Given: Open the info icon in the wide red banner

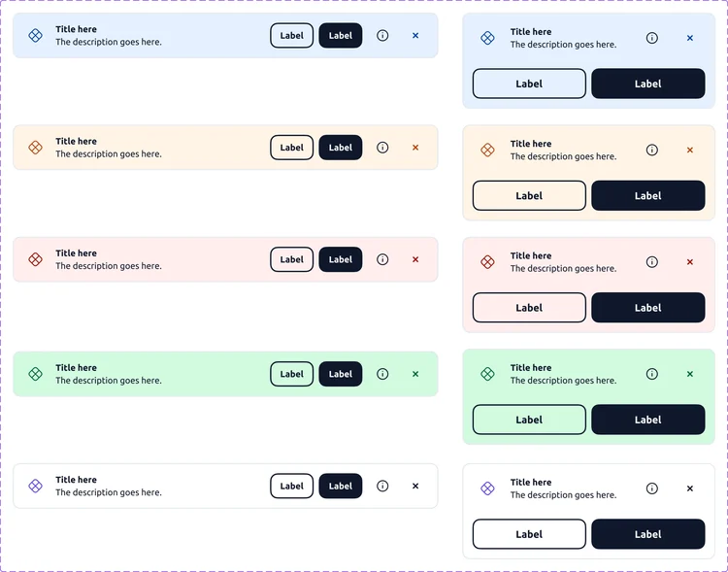Looking at the screenshot, I should [382, 259].
